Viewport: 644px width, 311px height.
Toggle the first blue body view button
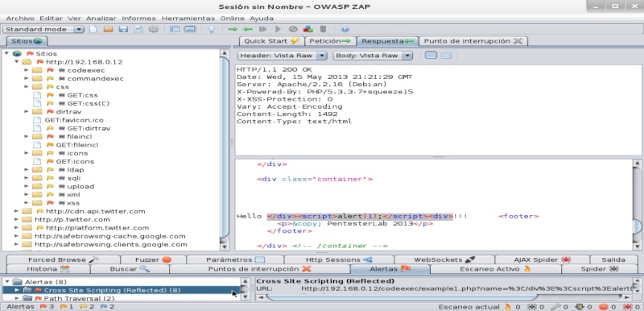pyautogui.click(x=431, y=56)
